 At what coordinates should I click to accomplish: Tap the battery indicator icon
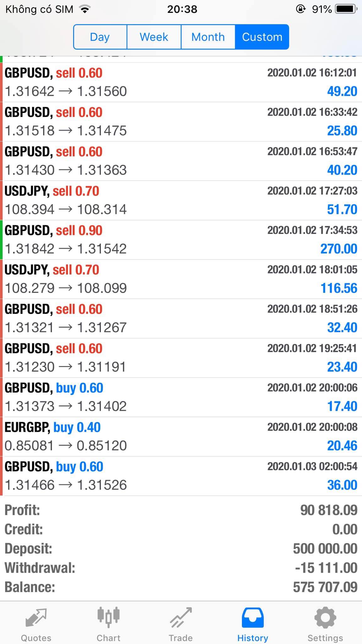(x=346, y=9)
